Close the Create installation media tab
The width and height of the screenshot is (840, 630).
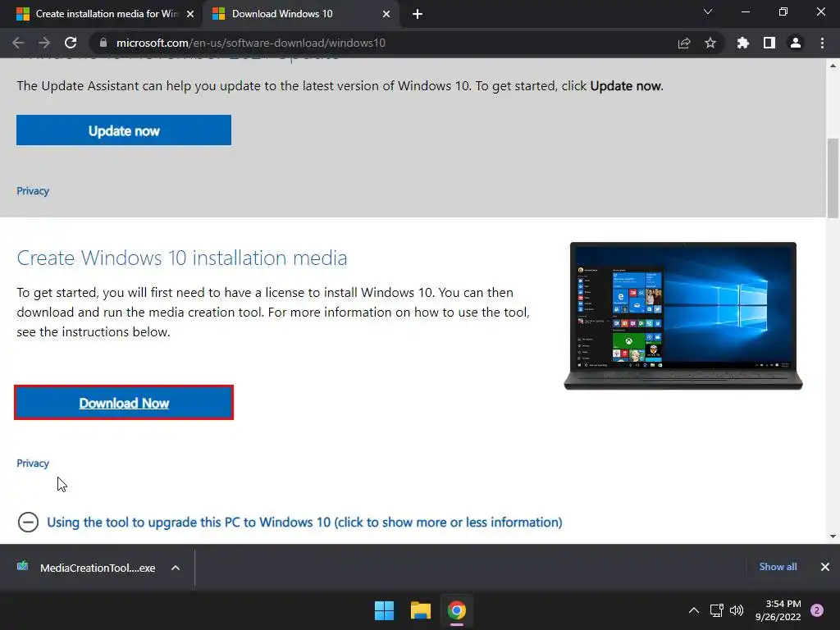tap(190, 14)
